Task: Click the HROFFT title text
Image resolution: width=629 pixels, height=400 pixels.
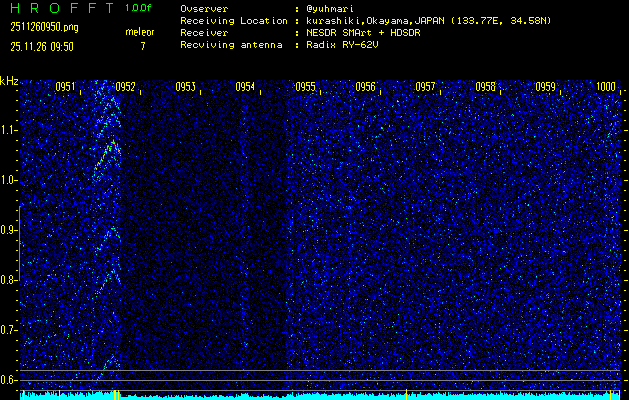Action: coord(62,8)
